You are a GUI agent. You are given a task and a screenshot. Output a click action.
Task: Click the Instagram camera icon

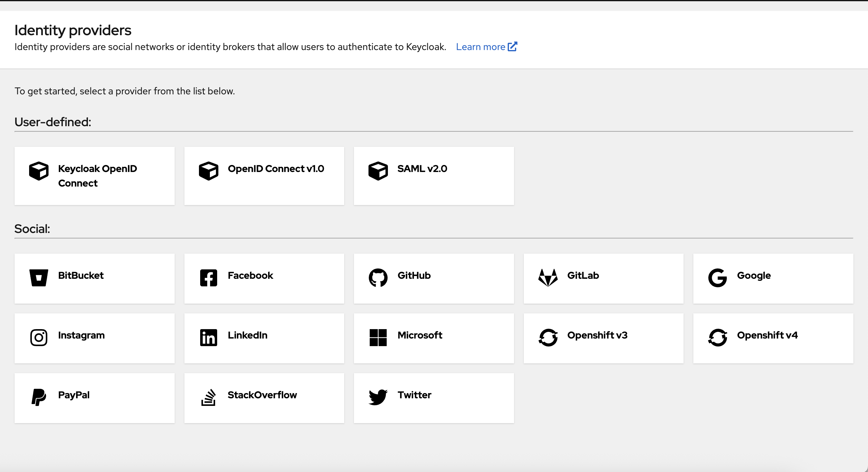39,338
